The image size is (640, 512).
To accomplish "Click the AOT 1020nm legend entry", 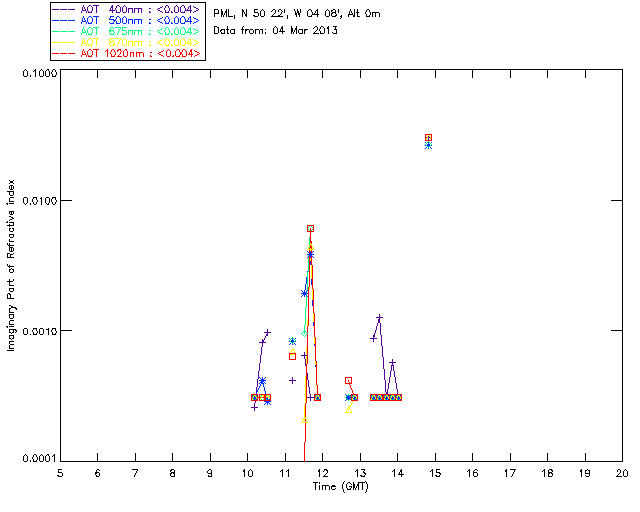I will (x=126, y=53).
